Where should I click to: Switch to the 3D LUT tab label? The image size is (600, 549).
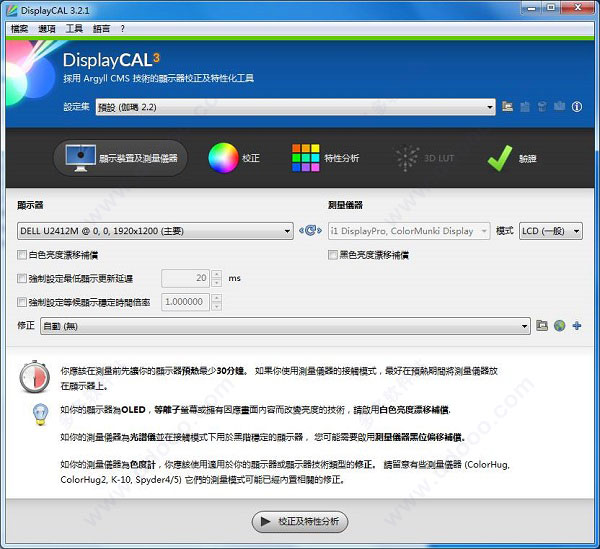click(x=439, y=158)
